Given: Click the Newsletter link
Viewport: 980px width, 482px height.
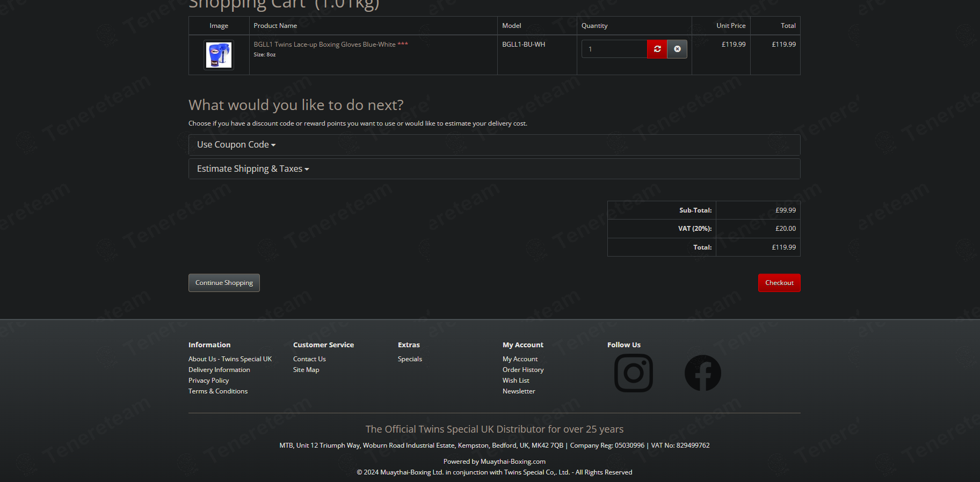Looking at the screenshot, I should (519, 391).
